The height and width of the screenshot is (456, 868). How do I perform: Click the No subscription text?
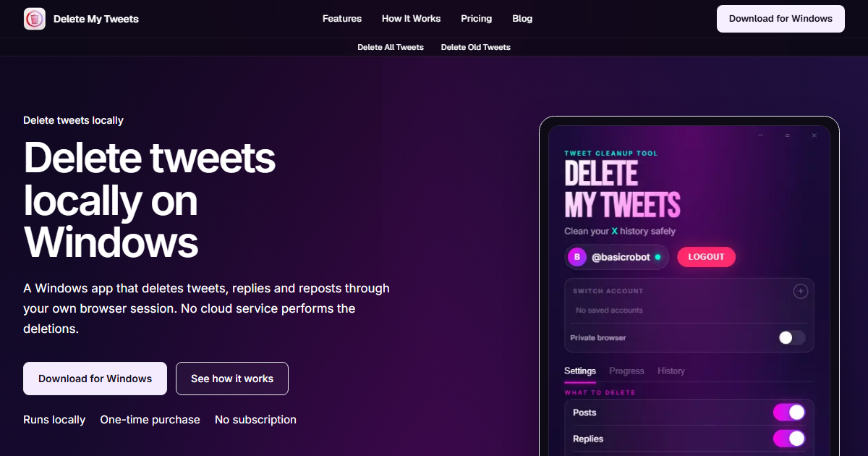click(255, 420)
